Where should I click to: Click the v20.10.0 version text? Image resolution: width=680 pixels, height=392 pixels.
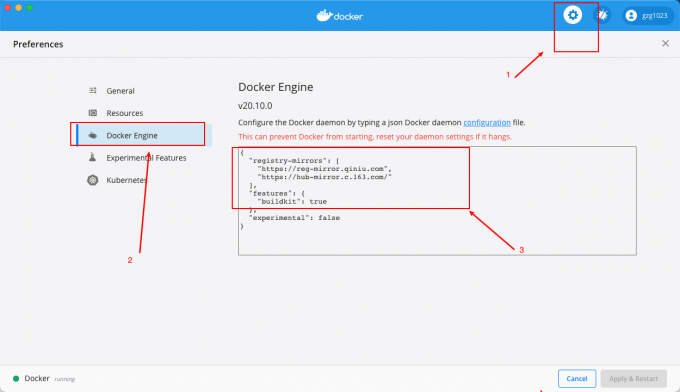255,106
